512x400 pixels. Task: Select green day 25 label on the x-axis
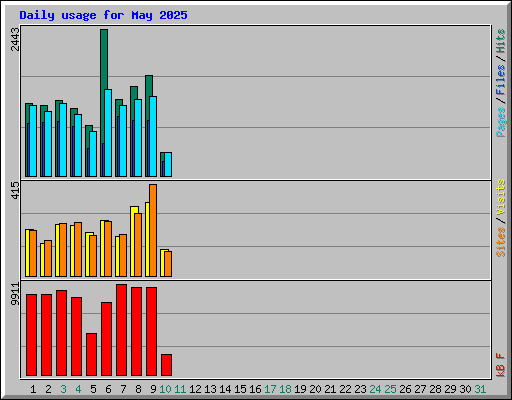390,389
